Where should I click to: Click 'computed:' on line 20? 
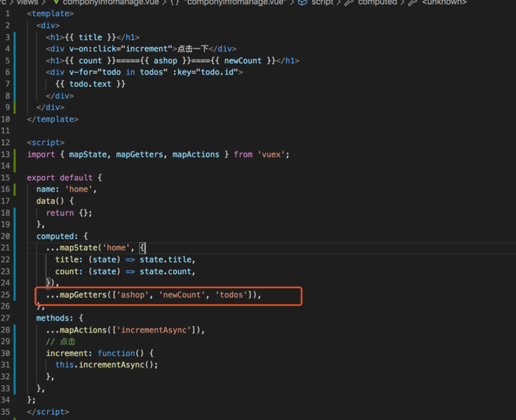57,236
